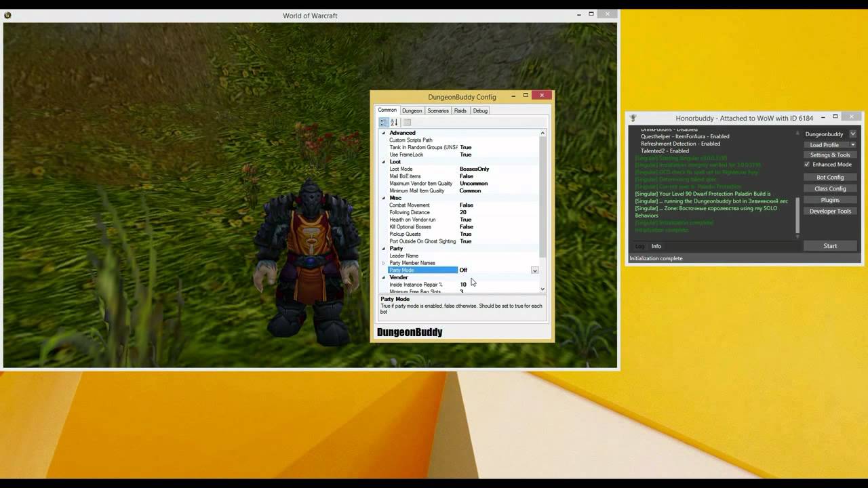Viewport: 868px width, 488px height.
Task: Toggle the Enhanced Mode checkbox
Action: pos(807,164)
